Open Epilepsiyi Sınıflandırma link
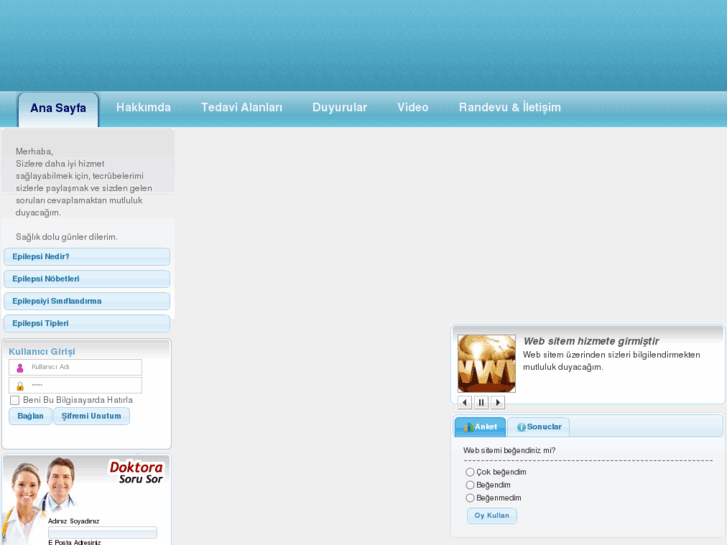The width and height of the screenshot is (727, 545). point(87,301)
